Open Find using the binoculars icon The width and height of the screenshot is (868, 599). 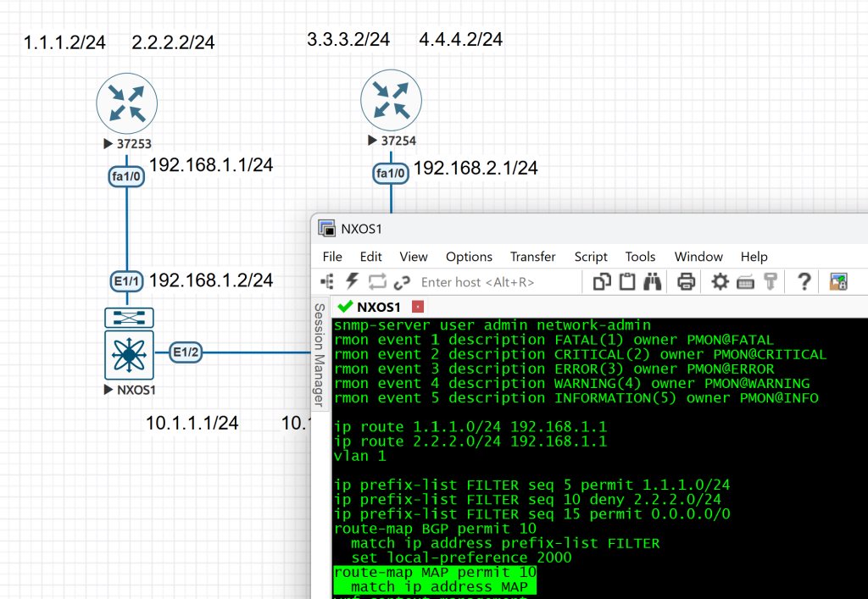coord(653,281)
